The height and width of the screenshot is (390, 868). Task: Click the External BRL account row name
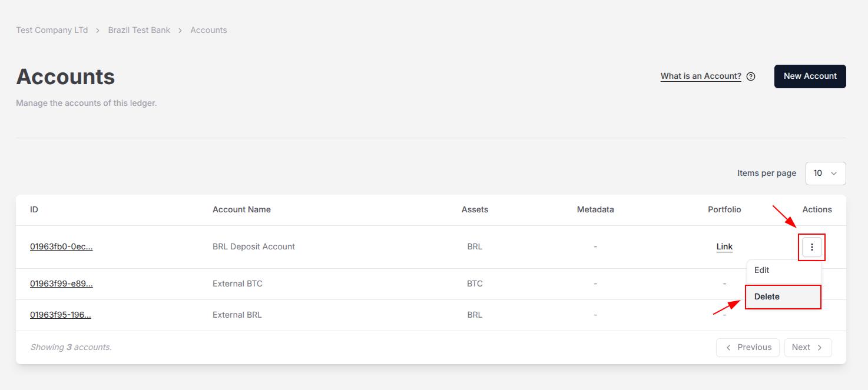click(237, 315)
